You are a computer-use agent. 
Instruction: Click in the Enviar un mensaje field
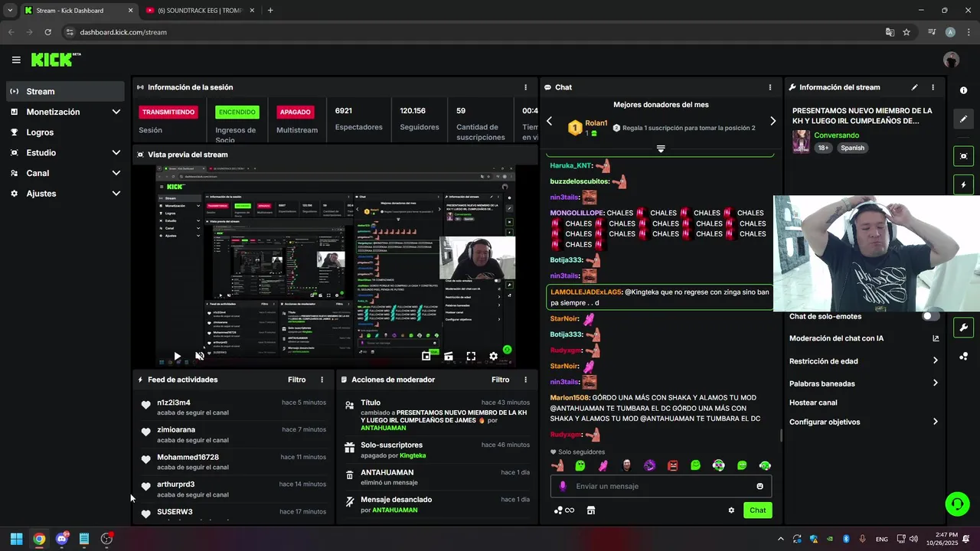(x=661, y=486)
